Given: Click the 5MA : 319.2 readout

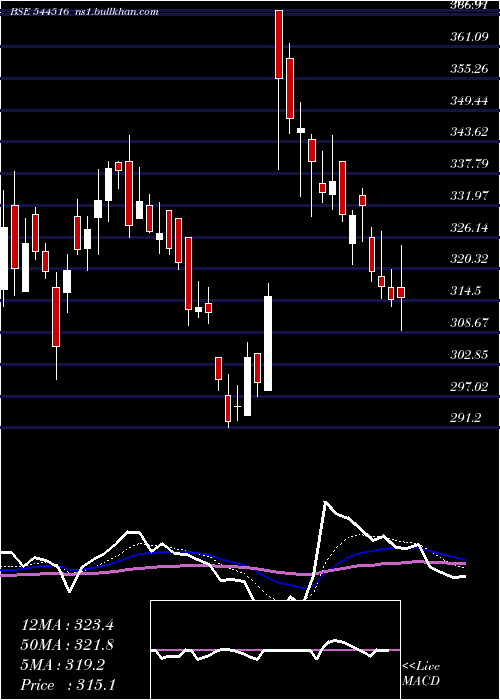Looking at the screenshot, I should coord(63,665).
